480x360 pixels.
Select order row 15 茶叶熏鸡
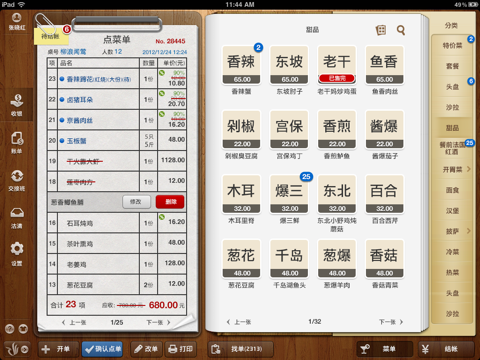click(117, 244)
